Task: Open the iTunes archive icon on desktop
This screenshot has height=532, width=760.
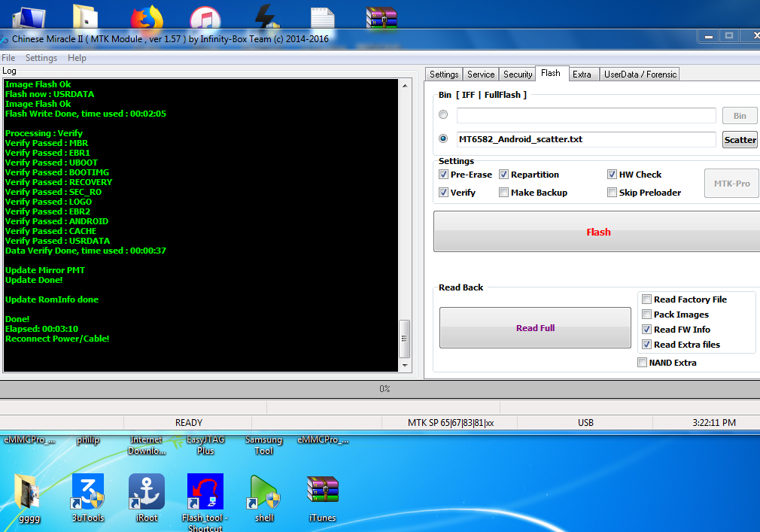Action: 322,497
